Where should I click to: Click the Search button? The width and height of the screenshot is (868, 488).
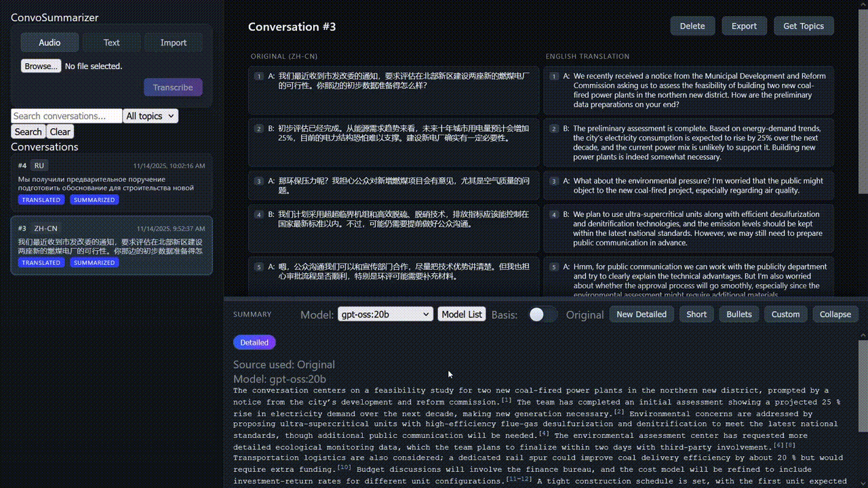point(28,131)
